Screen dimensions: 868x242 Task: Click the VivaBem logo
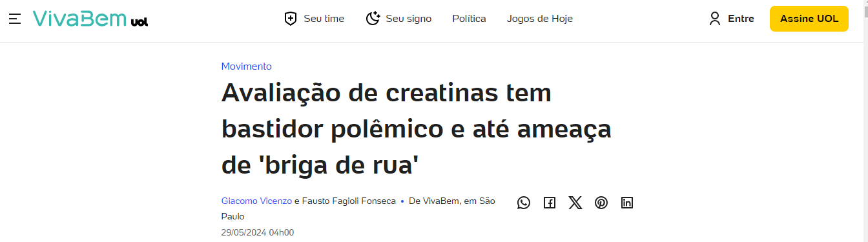point(79,18)
